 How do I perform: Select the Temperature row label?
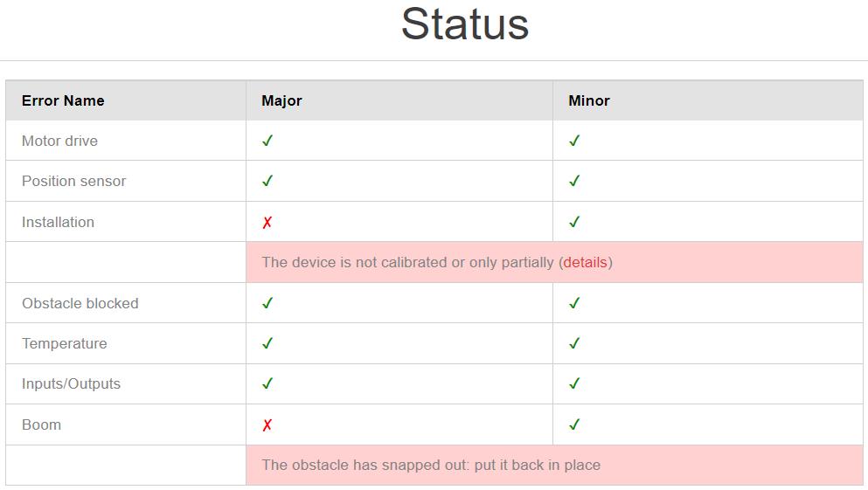64,343
